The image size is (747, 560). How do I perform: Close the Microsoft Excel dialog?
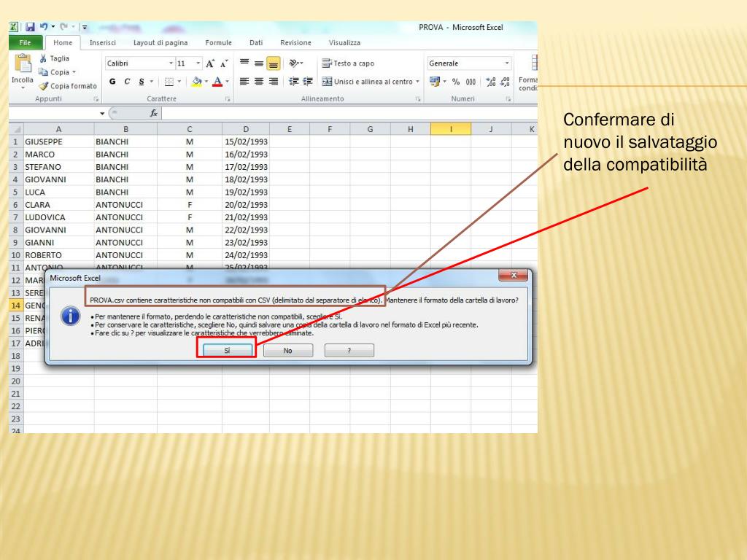click(x=513, y=275)
